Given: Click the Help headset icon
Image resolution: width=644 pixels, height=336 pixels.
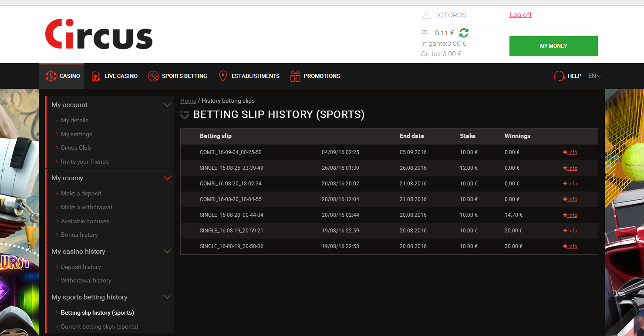Looking at the screenshot, I should coord(559,76).
